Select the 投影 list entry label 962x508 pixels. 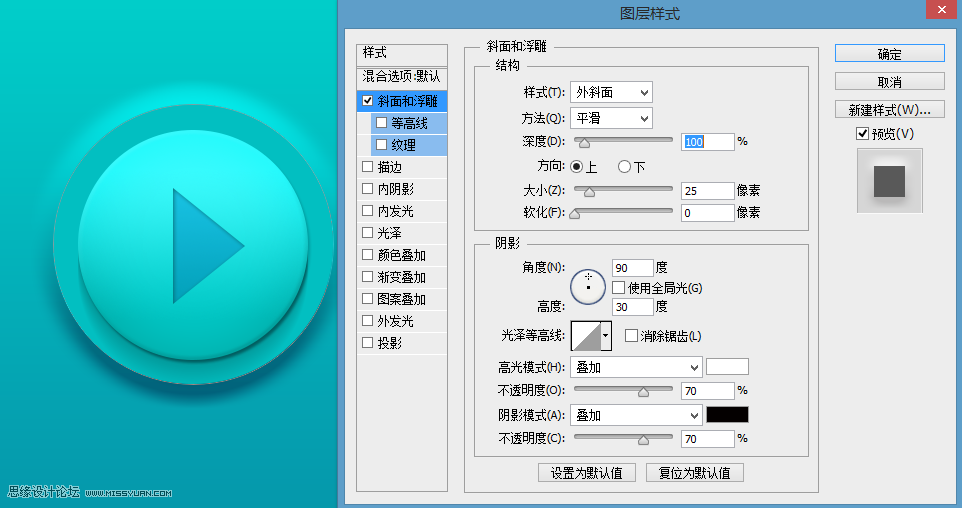click(390, 343)
